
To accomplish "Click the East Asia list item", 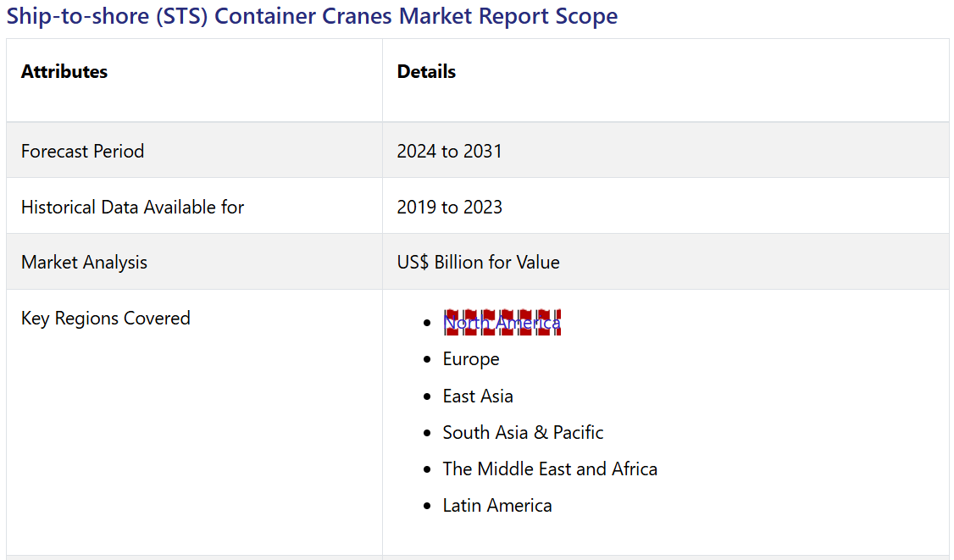I will (478, 396).
